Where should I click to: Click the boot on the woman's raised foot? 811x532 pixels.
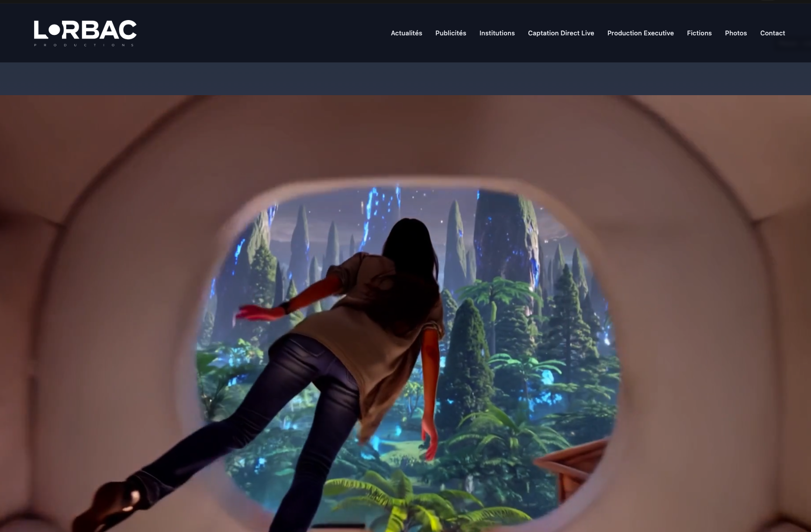109,502
